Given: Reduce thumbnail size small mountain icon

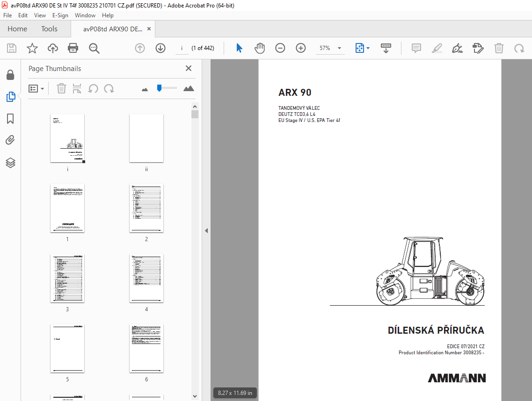Looking at the screenshot, I should point(145,89).
